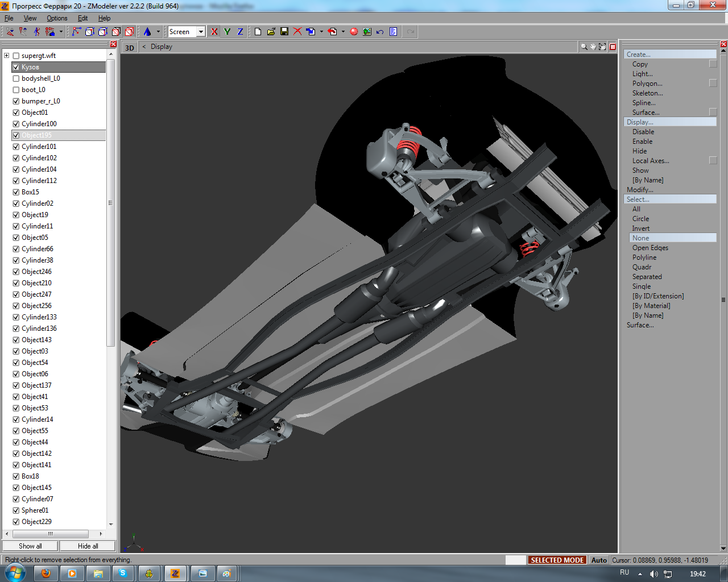Toggle the green Y axis button
This screenshot has width=728, height=582.
point(227,32)
